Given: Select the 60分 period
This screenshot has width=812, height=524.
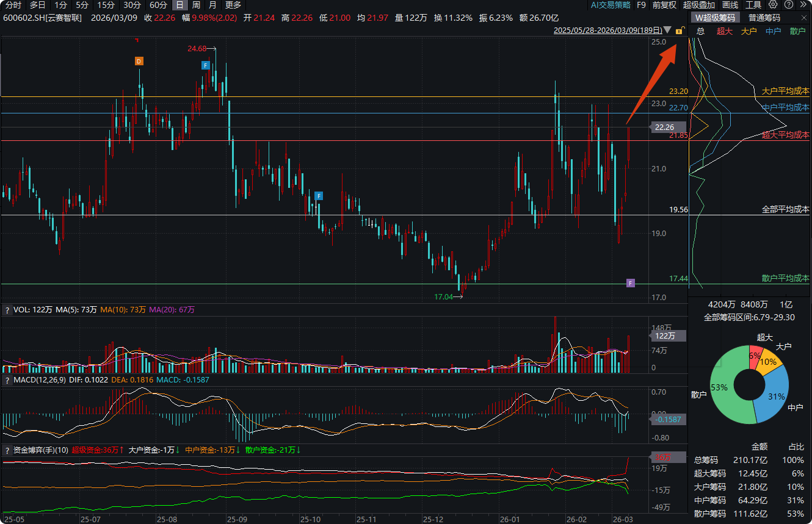Looking at the screenshot, I should pos(158,5).
